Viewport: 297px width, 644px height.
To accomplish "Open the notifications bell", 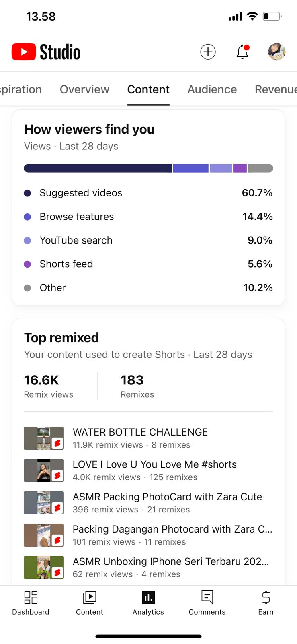I will 242,52.
